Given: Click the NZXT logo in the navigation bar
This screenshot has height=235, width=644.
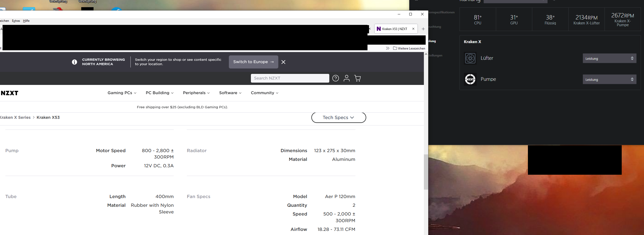Looking at the screenshot, I should click(x=9, y=93).
